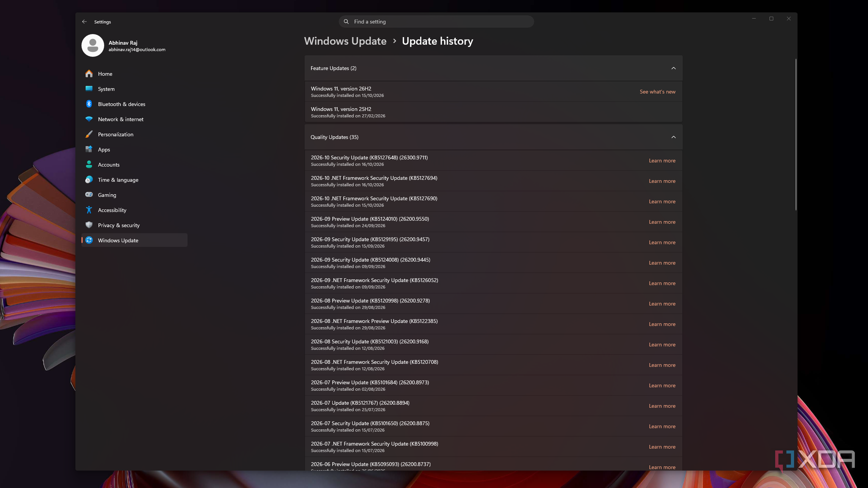The image size is (868, 488).
Task: Collapse the Feature Updates section
Action: click(673, 68)
